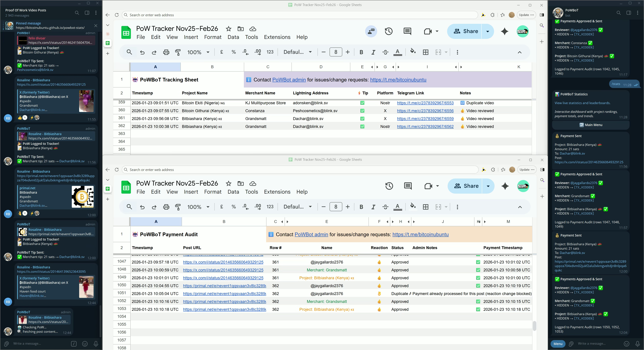Toggle strikethrough in top Sheets toolbar
Viewport: 644px width, 350px height.
point(385,52)
